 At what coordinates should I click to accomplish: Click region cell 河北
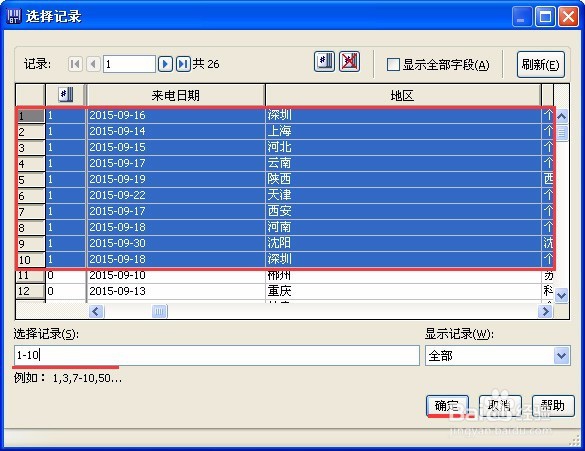click(403, 148)
